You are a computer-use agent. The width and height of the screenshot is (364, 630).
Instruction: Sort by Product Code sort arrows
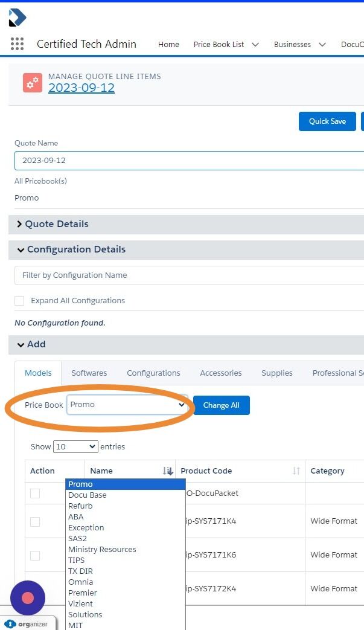[x=296, y=471]
